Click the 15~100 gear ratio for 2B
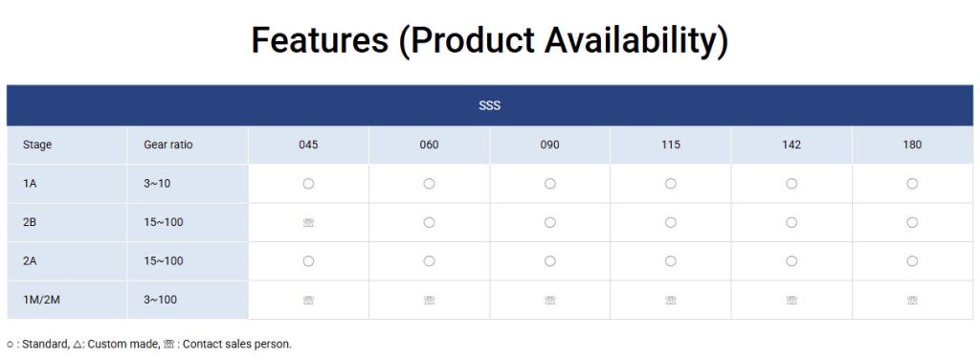The height and width of the screenshot is (360, 980). [x=163, y=222]
